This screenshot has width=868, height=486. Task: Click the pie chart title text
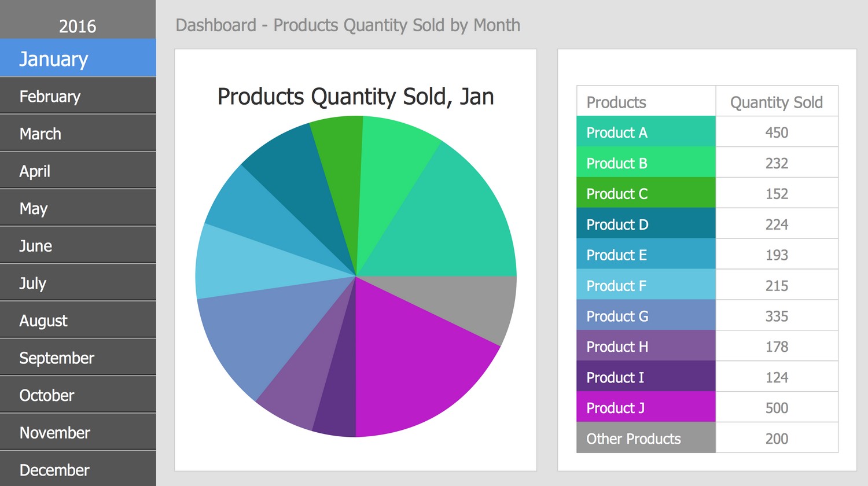coord(355,97)
